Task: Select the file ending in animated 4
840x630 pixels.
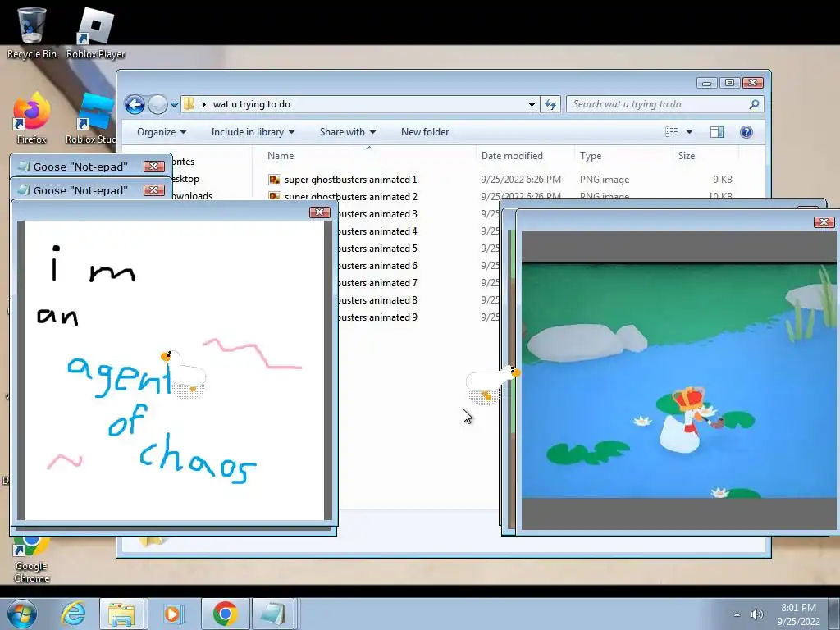Action: coord(377,231)
